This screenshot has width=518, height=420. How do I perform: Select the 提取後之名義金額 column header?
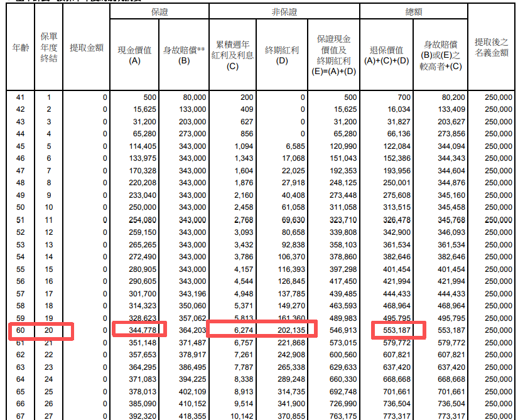(492, 48)
